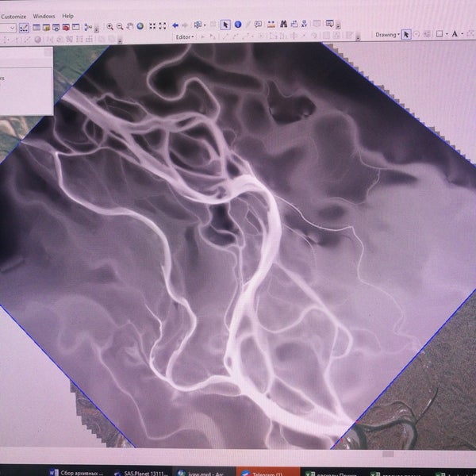This screenshot has width=476, height=476.
Task: Open the Customize menu
Action: coord(13,16)
